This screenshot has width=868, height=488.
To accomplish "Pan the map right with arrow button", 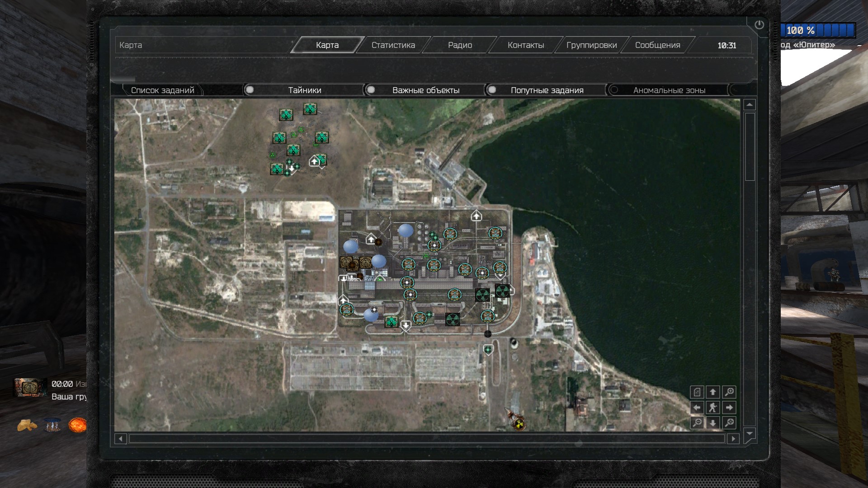I will click(729, 407).
